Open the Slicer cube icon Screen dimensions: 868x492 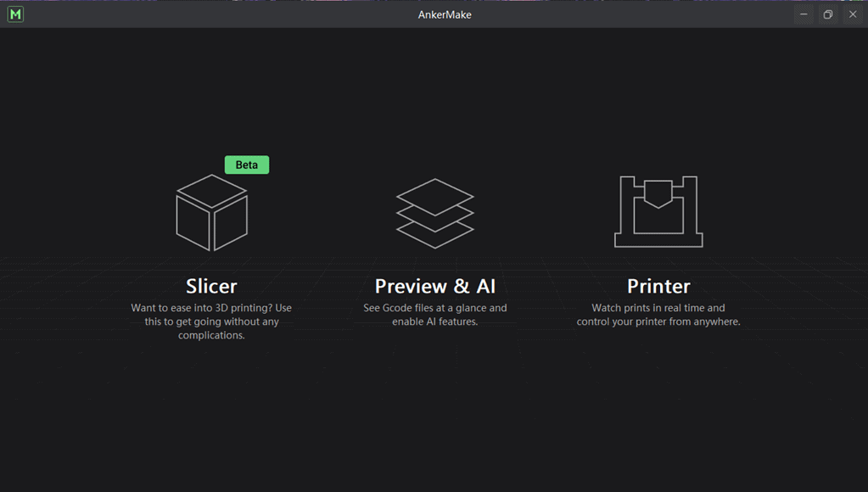[x=211, y=213]
